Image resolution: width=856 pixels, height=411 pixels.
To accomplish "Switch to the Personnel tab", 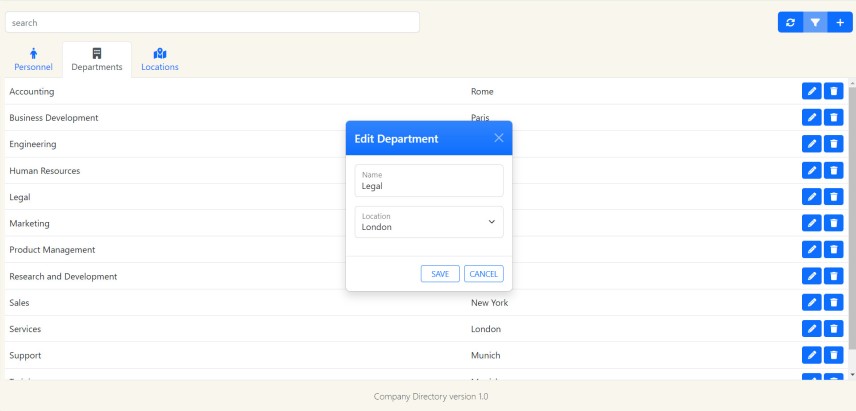I will [33, 59].
